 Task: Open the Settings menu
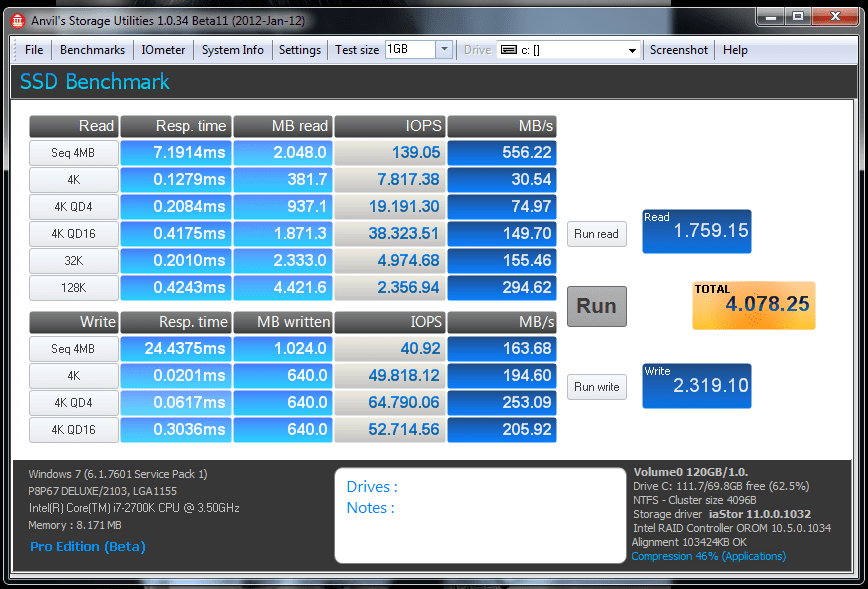pyautogui.click(x=299, y=50)
